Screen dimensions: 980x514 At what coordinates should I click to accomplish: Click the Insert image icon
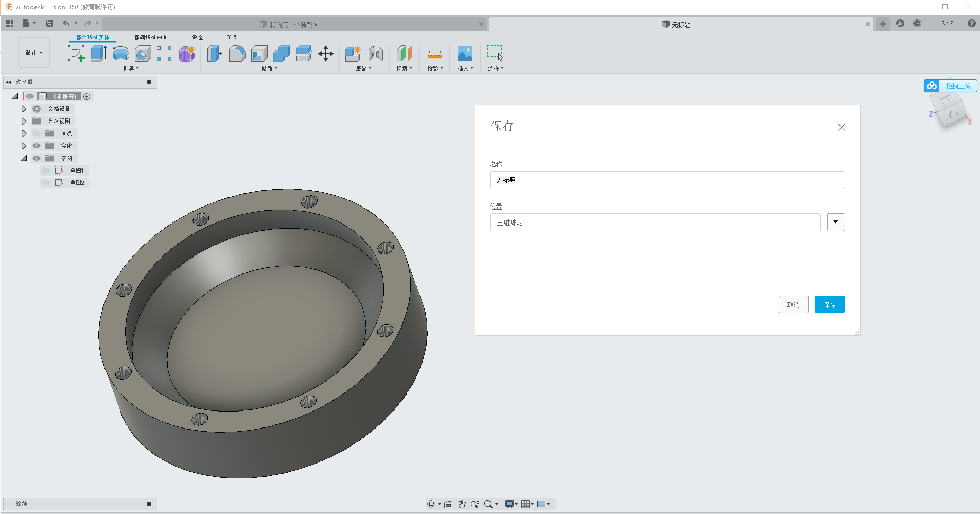[x=465, y=54]
